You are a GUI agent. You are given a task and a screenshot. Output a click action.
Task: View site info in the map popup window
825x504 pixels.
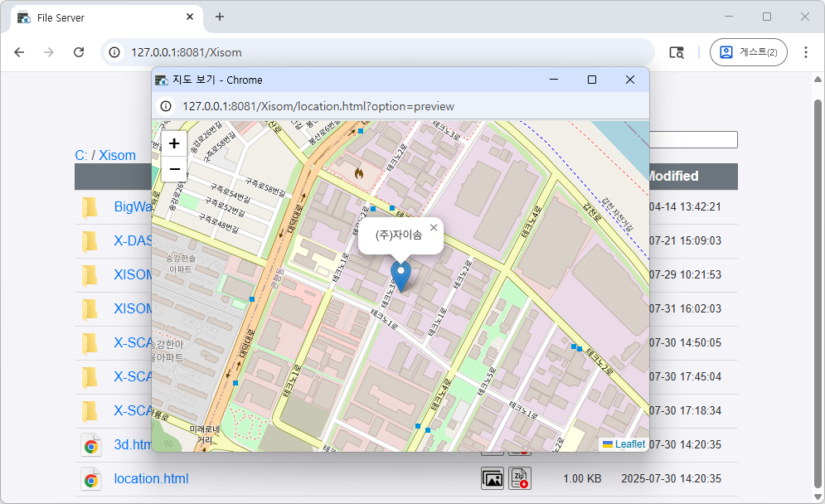166,106
